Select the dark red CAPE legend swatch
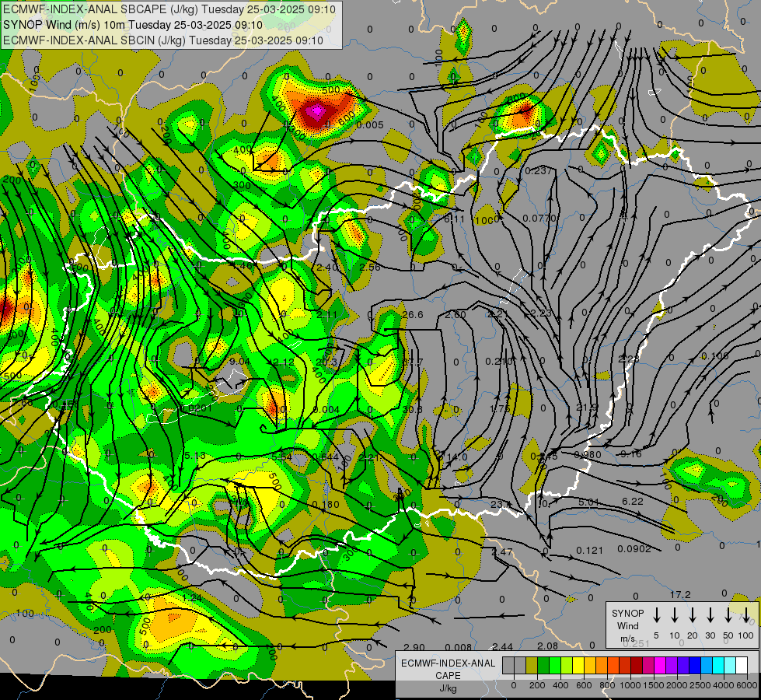Image resolution: width=761 pixels, height=700 pixels. (x=637, y=665)
